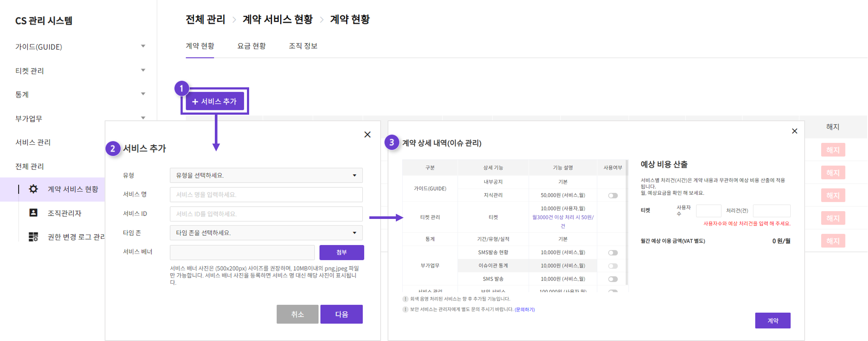Toggle the 지식관리 usage switch
The image size is (868, 341).
click(612, 195)
